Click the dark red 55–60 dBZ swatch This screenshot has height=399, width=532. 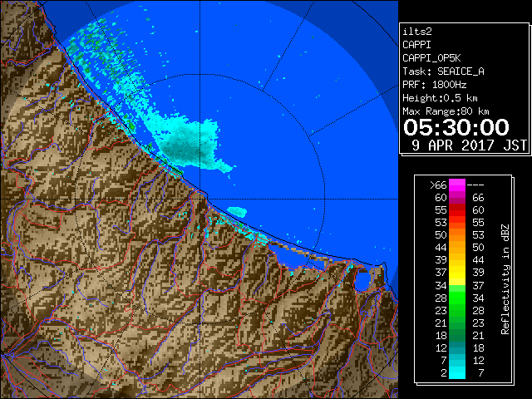[x=457, y=210]
